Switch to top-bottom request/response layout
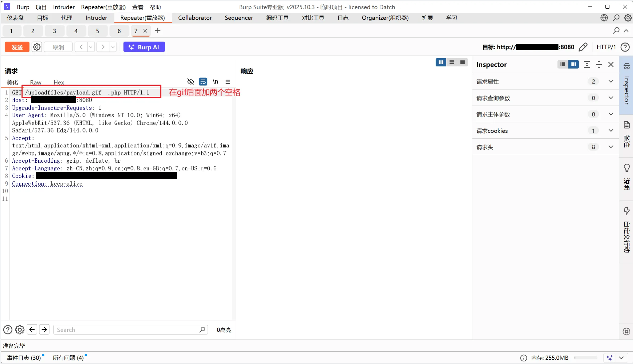 click(x=452, y=62)
